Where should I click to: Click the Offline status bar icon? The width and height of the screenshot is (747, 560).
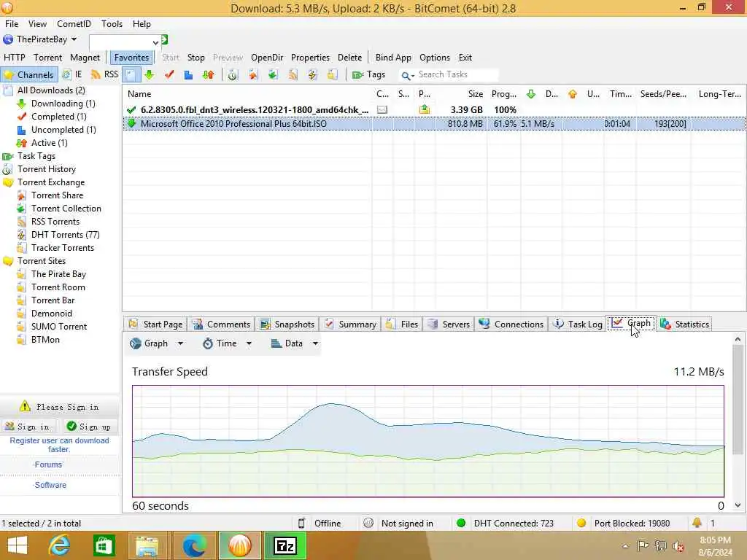click(301, 524)
